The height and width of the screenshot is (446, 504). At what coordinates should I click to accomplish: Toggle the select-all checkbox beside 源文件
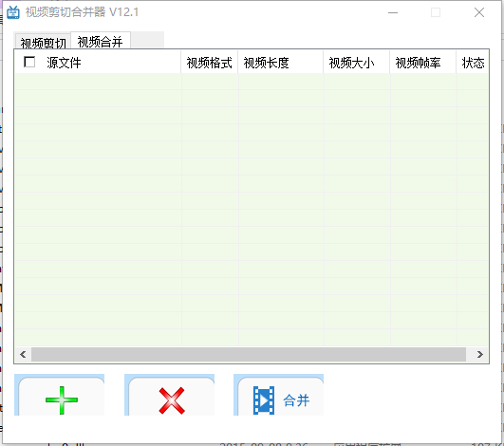click(x=29, y=62)
